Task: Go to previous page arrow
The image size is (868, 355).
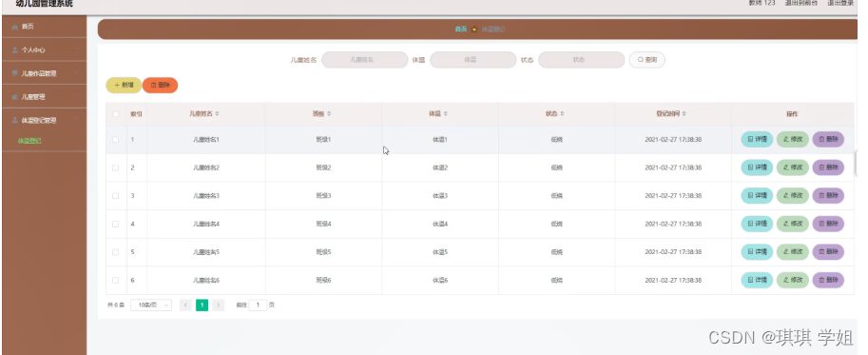Action: (185, 306)
